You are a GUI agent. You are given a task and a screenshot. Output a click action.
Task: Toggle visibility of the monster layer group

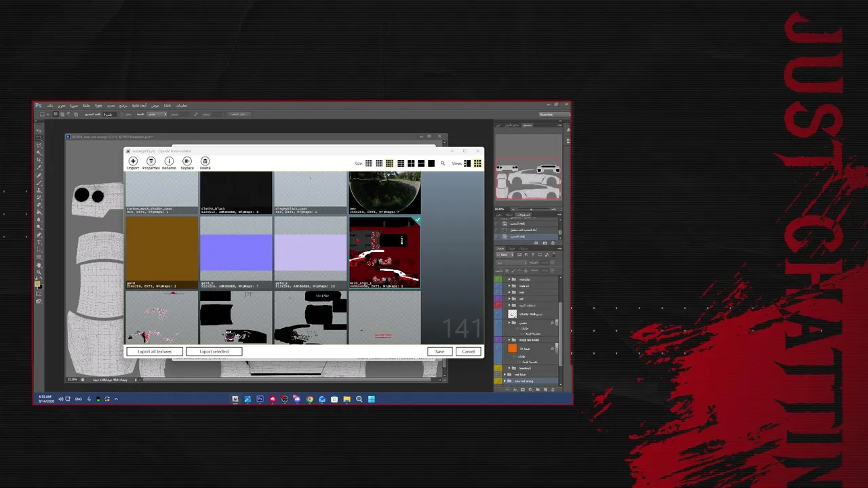click(x=499, y=279)
